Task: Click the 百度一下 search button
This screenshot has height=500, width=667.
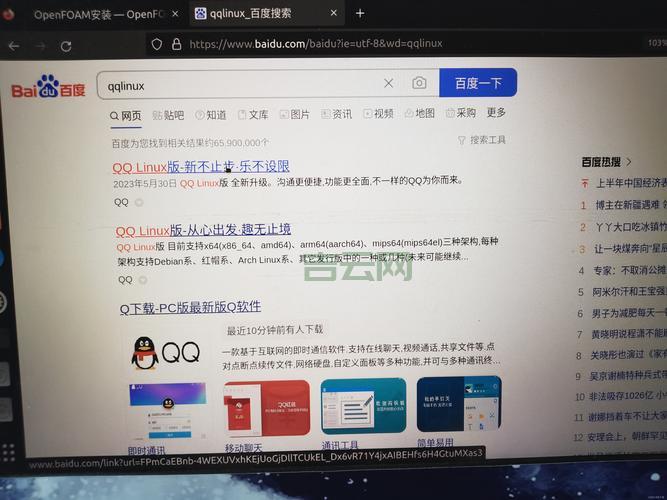Action: point(478,83)
